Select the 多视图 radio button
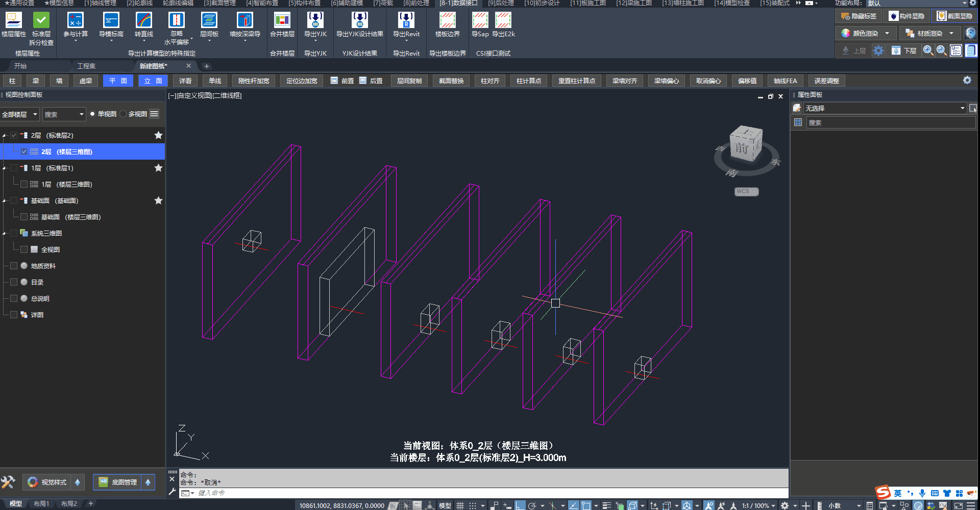Screen dimensions: 980x510 (124, 114)
